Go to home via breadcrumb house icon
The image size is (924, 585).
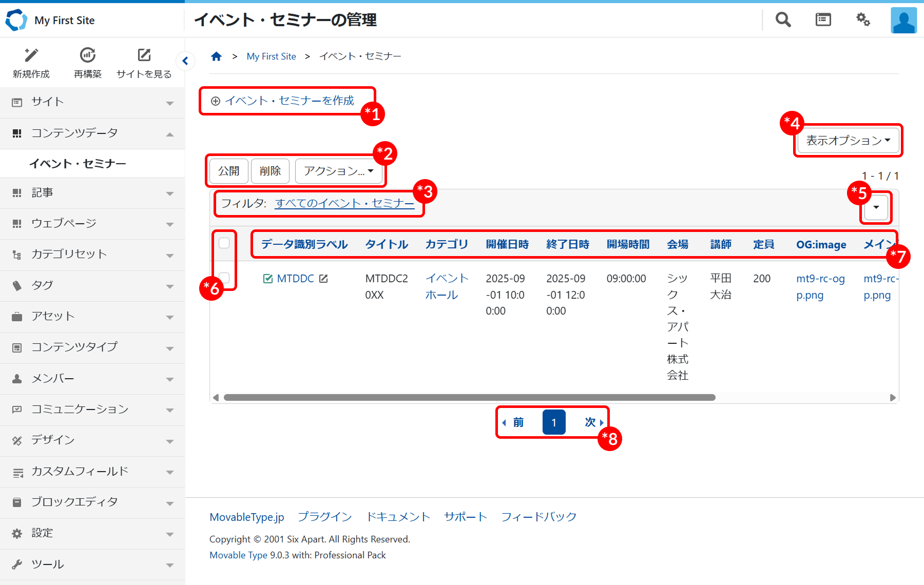[216, 56]
